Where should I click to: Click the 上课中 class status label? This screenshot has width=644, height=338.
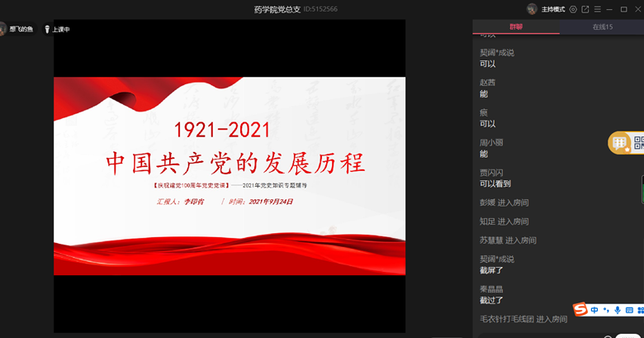[x=61, y=29]
